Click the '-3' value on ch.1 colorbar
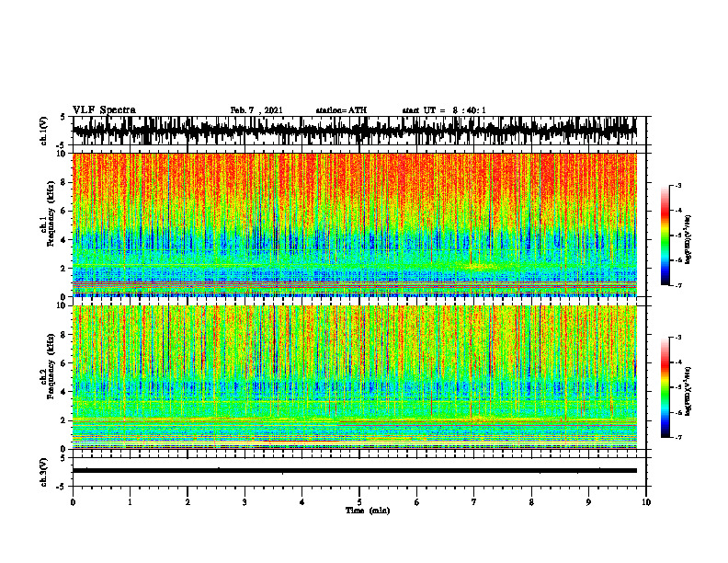 [x=678, y=185]
